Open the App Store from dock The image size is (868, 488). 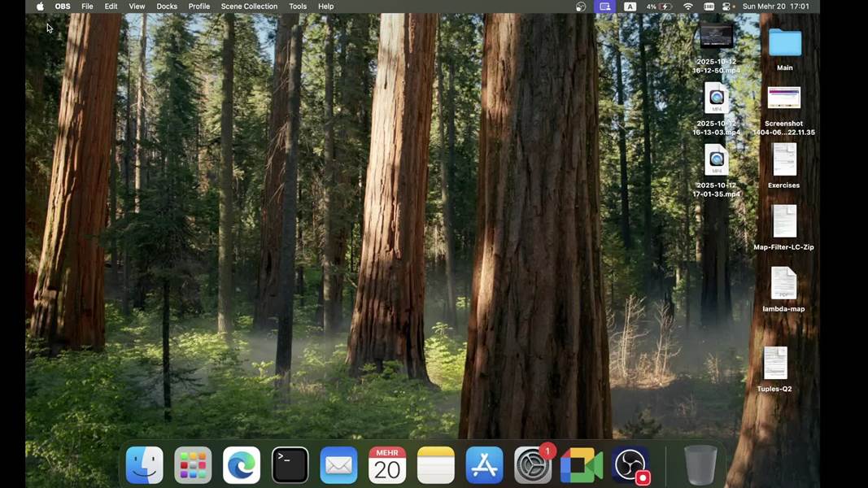click(484, 466)
